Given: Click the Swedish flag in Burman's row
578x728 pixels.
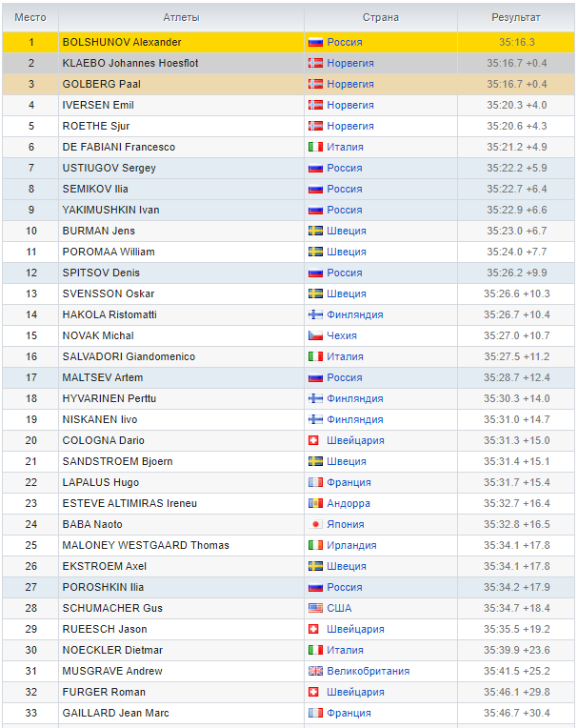Looking at the screenshot, I should pos(315,231).
